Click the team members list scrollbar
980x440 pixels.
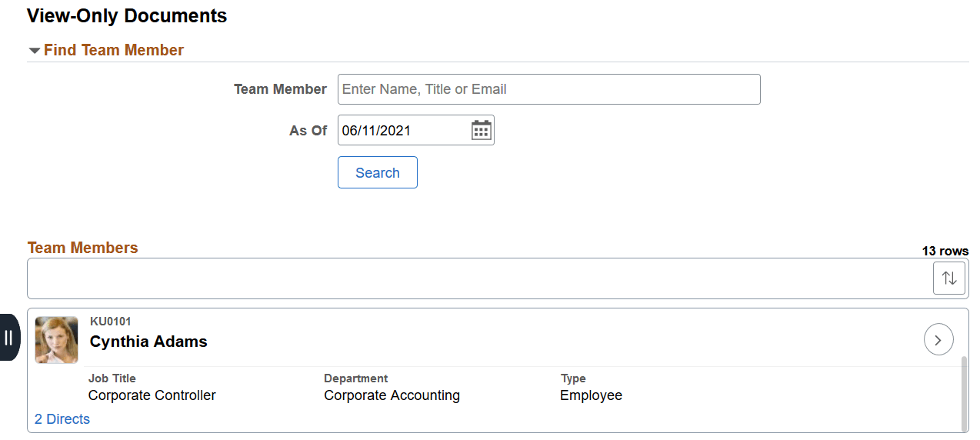[x=964, y=392]
